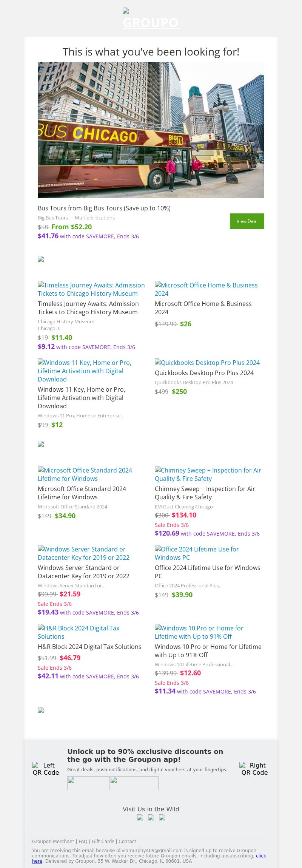Open H&R Block 2024 Digital Tax image
The height and width of the screenshot is (868, 302).
tap(79, 632)
